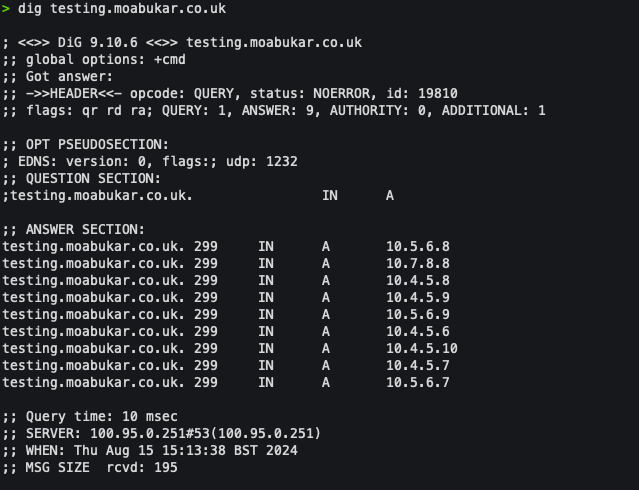Screen dimensions: 639x490
Task: Click the IP address 10.5.6.7
Action: pyautogui.click(x=418, y=382)
